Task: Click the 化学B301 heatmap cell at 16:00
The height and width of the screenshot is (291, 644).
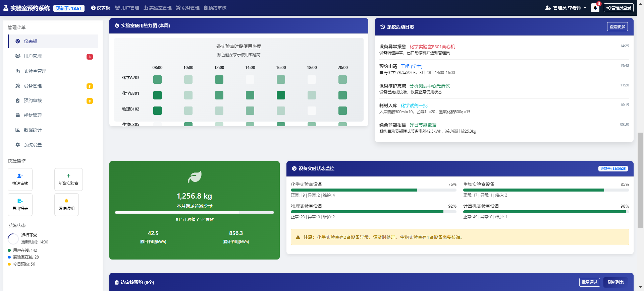Action: click(281, 95)
